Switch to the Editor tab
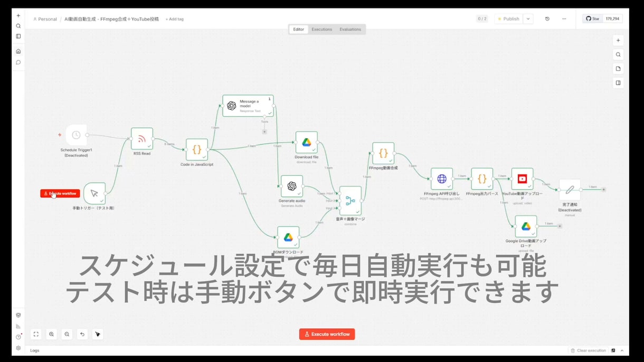This screenshot has height=362, width=644. (x=299, y=30)
